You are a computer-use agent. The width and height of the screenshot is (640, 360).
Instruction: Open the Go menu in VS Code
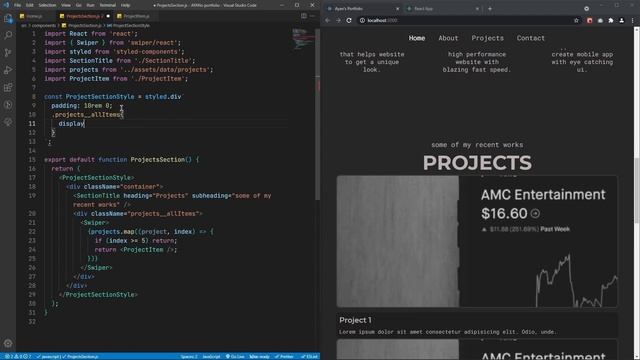click(x=79, y=5)
